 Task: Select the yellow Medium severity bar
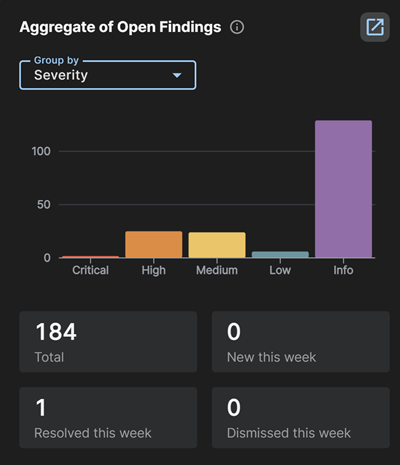[x=217, y=245]
